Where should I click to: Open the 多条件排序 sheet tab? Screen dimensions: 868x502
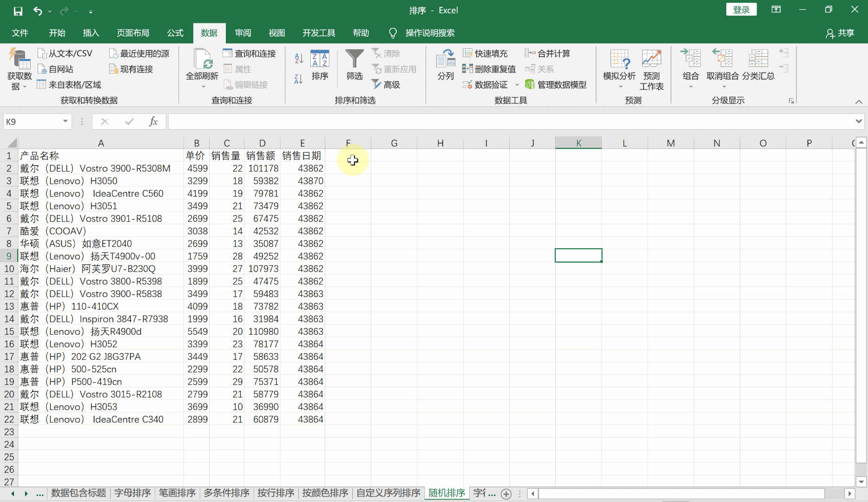point(227,493)
